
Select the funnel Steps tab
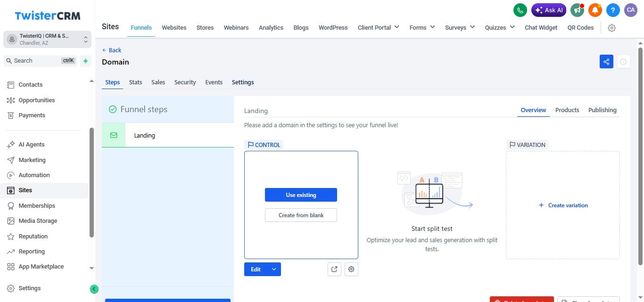click(113, 82)
